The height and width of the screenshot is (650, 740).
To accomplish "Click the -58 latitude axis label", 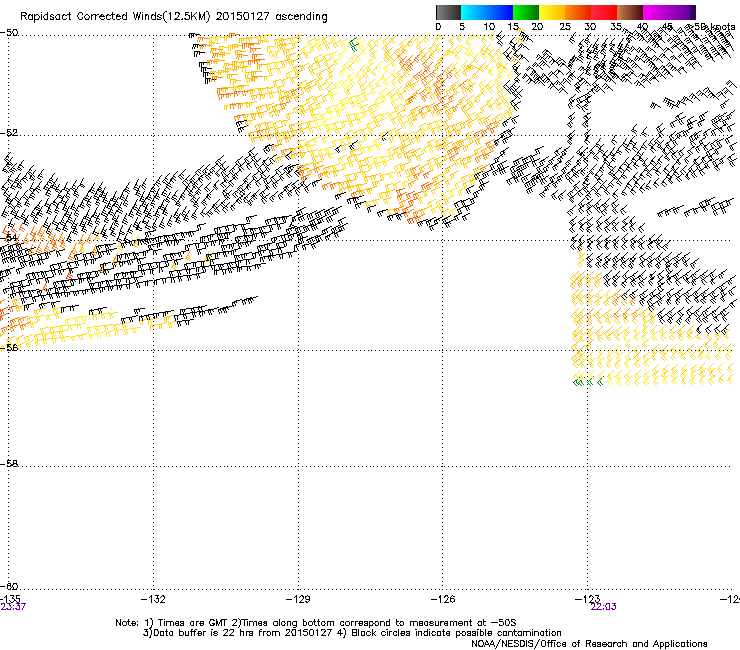I will click(x=9, y=464).
